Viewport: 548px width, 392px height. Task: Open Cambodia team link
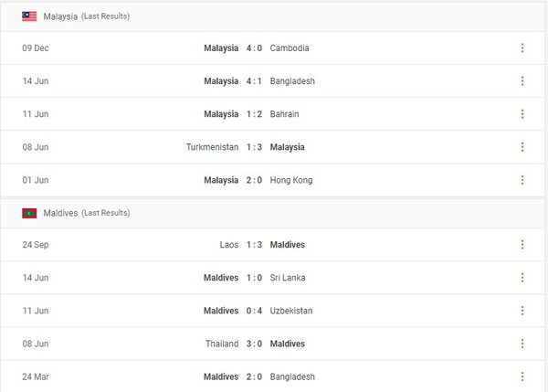[x=290, y=48]
